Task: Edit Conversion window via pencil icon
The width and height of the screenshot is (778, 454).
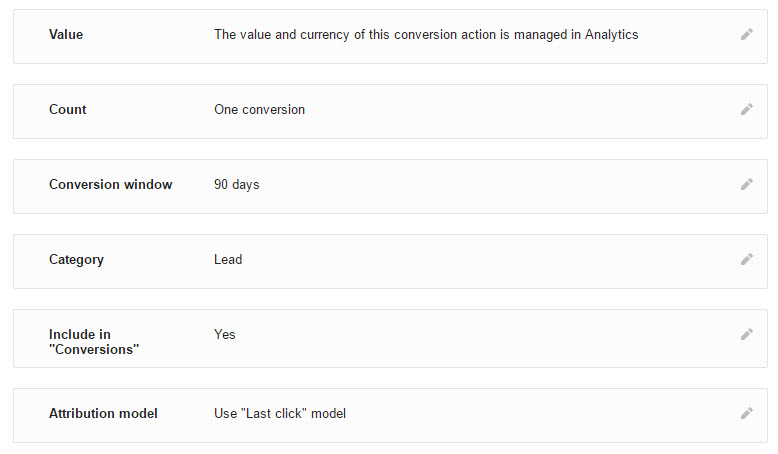Action: [x=747, y=185]
